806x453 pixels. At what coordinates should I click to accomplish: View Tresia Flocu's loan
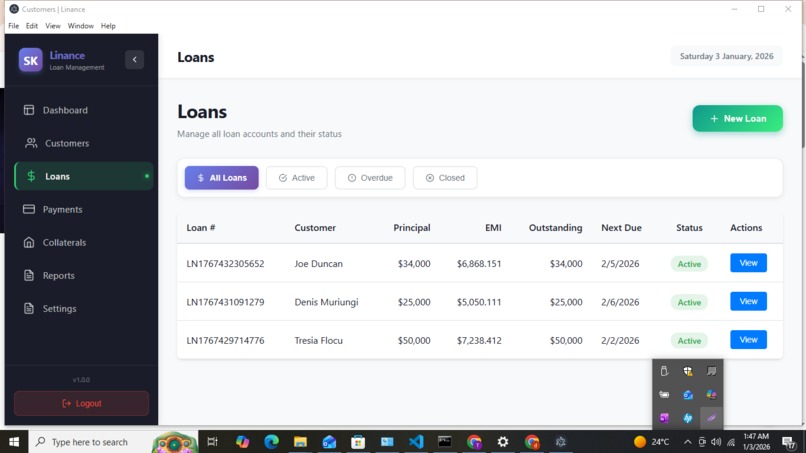(x=748, y=340)
